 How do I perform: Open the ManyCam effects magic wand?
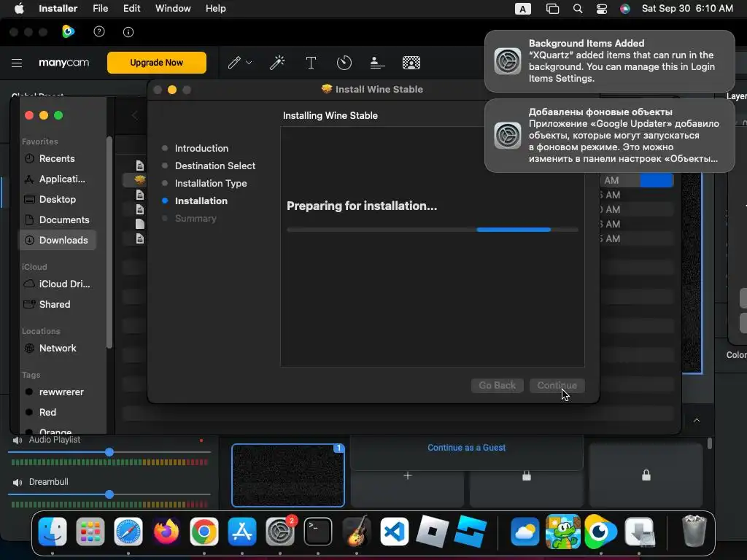277,63
